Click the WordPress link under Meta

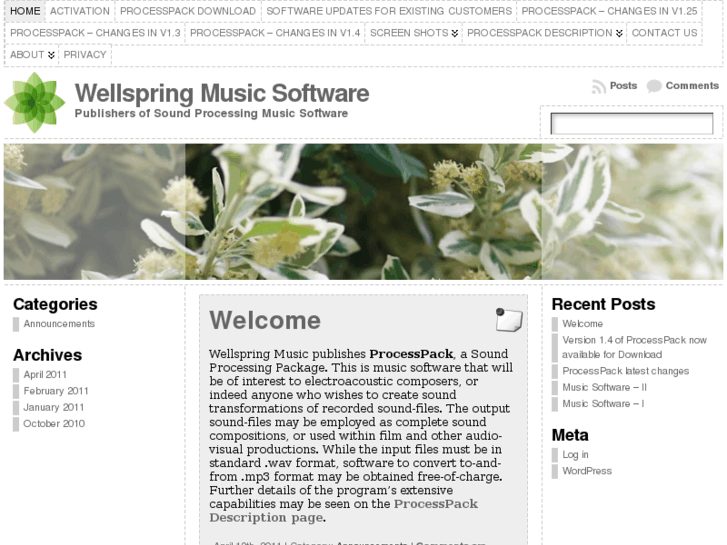[587, 471]
